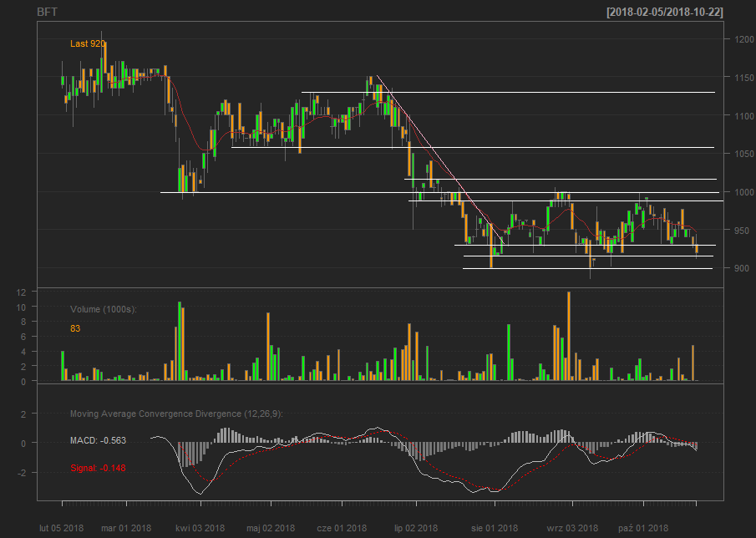Screen dimensions: 756x538
Task: Click the 'Volume (1000s):' label
Action: [x=104, y=309]
